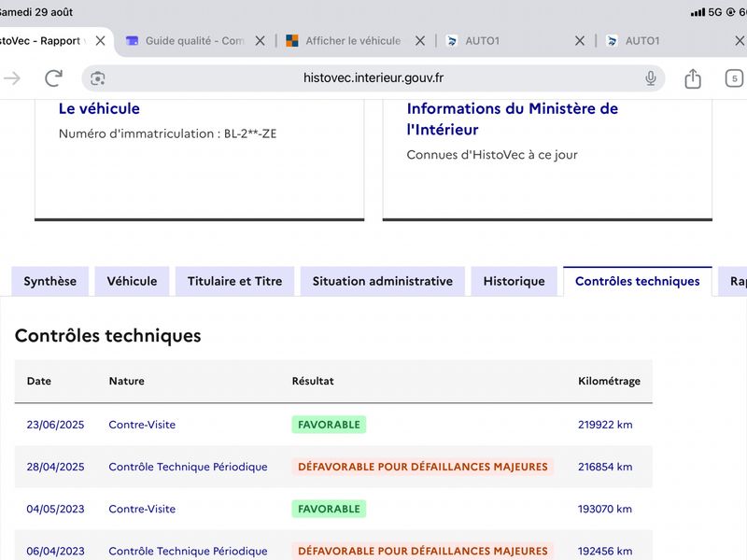This screenshot has width=747, height=560.
Task: Open the share sheet icon
Action: pyautogui.click(x=693, y=78)
